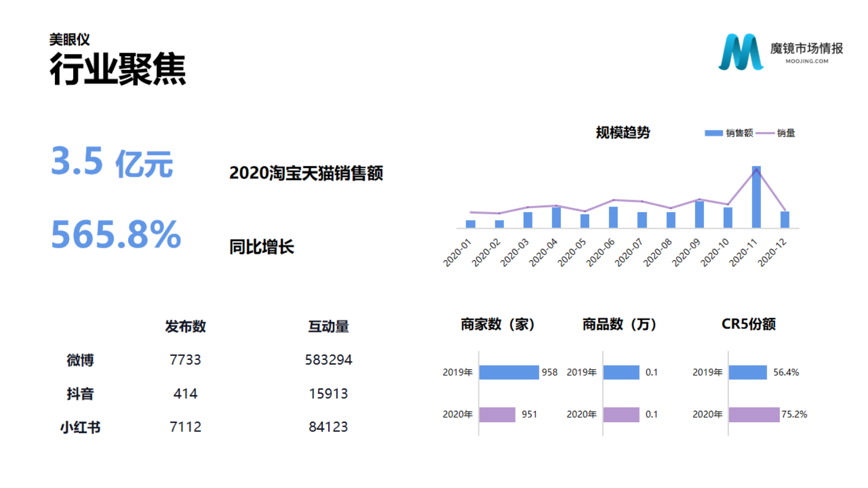Click the 2020-01 sales bar
The image size is (868, 488).
click(x=470, y=224)
